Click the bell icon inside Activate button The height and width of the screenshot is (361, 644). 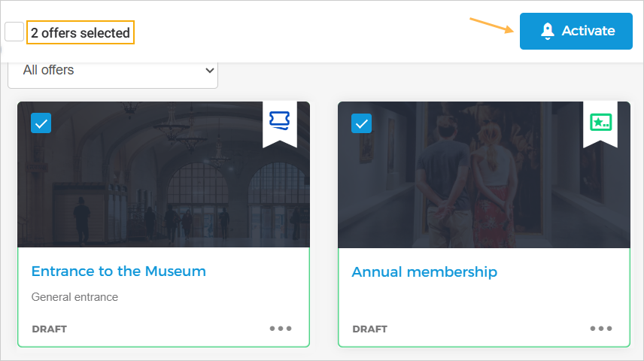point(548,31)
